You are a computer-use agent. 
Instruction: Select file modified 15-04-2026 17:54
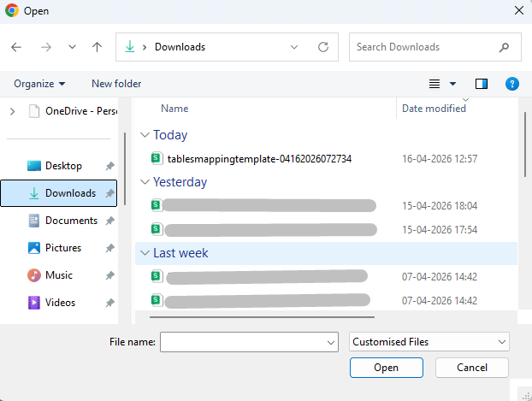click(326, 230)
